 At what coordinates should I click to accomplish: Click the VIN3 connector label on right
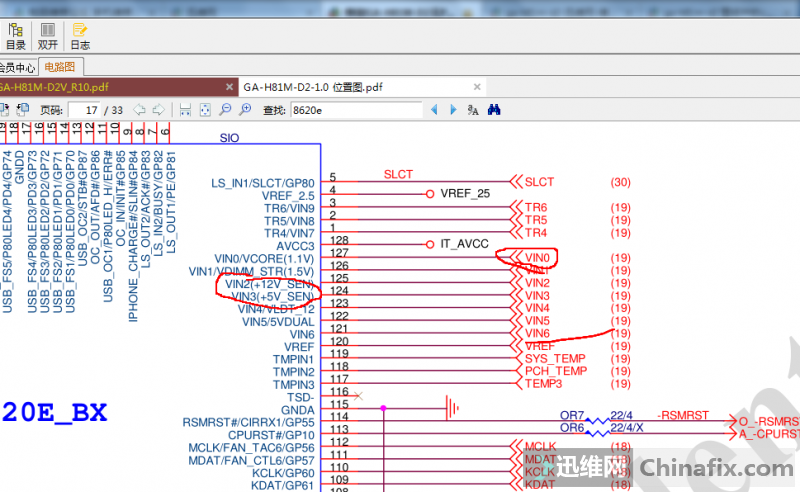click(x=537, y=296)
